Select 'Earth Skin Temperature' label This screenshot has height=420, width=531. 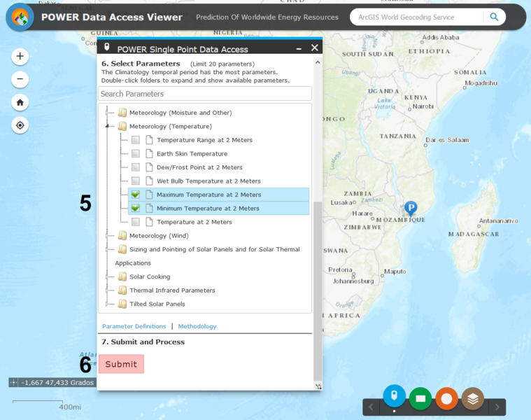(192, 154)
